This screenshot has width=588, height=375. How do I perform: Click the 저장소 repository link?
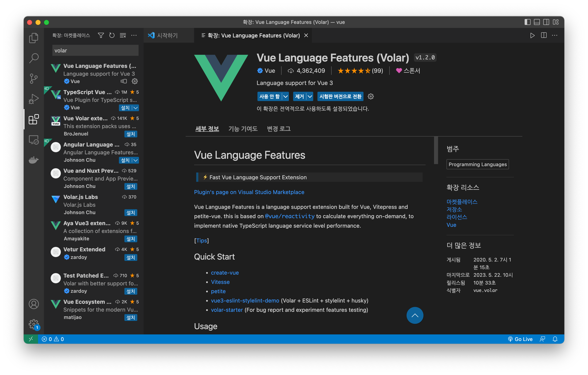(x=454, y=209)
